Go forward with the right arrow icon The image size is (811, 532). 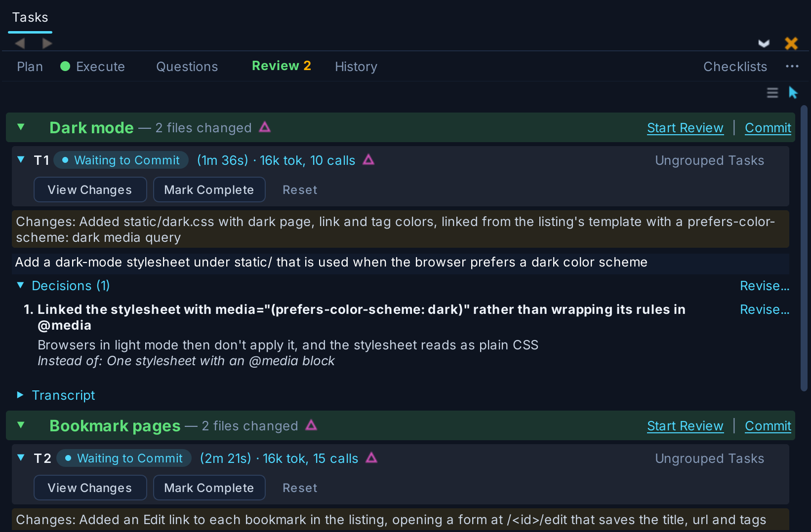coord(47,43)
